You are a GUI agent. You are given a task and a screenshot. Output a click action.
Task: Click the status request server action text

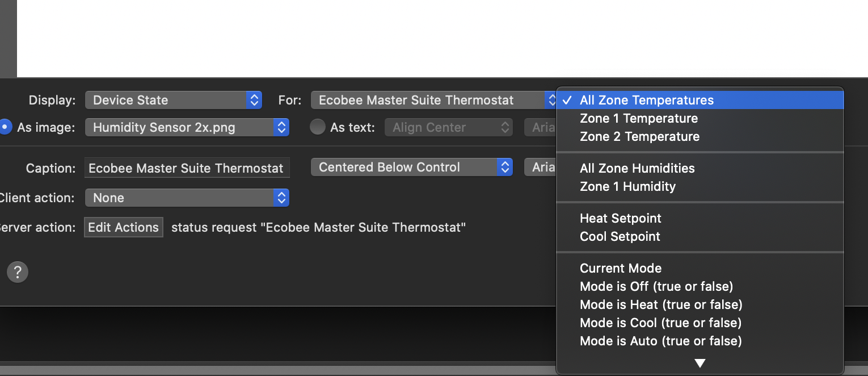[318, 228]
